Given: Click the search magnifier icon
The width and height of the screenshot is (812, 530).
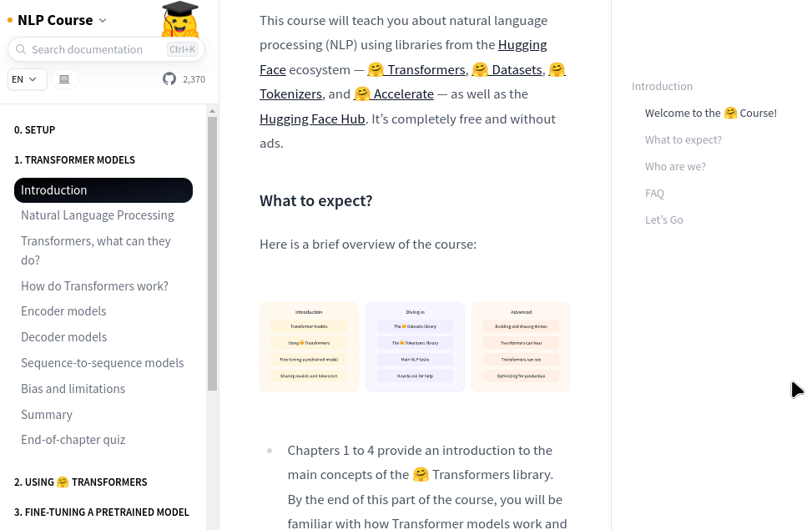Looking at the screenshot, I should (x=21, y=50).
